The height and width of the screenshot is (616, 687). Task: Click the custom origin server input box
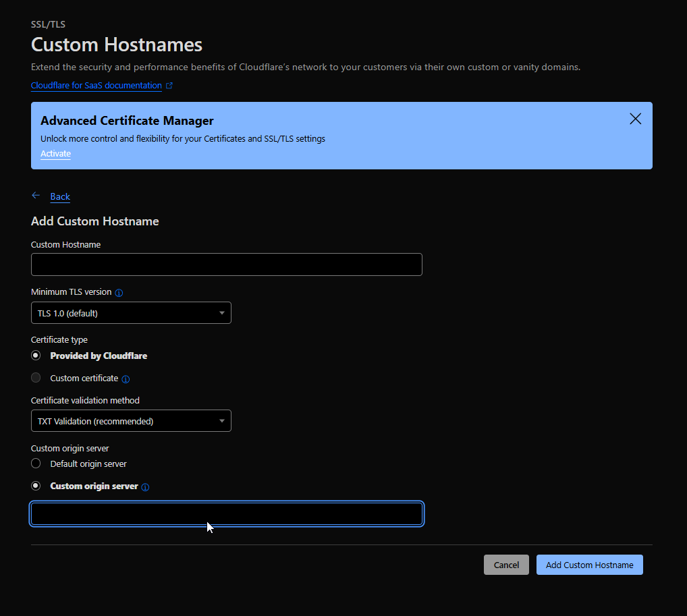(226, 514)
